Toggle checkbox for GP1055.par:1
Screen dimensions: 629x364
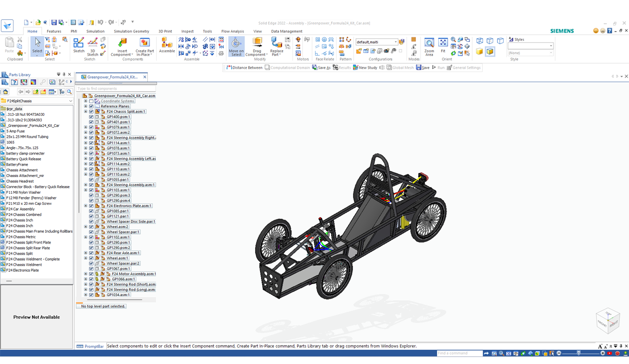(x=91, y=180)
